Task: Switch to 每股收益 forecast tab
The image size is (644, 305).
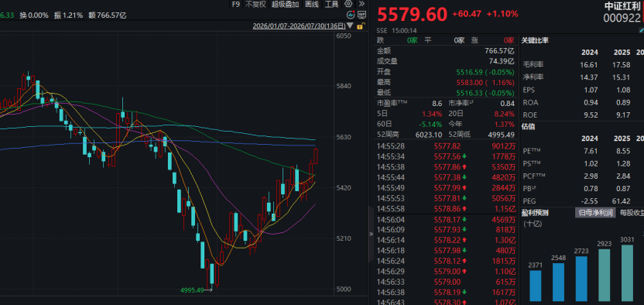Action: (632, 213)
